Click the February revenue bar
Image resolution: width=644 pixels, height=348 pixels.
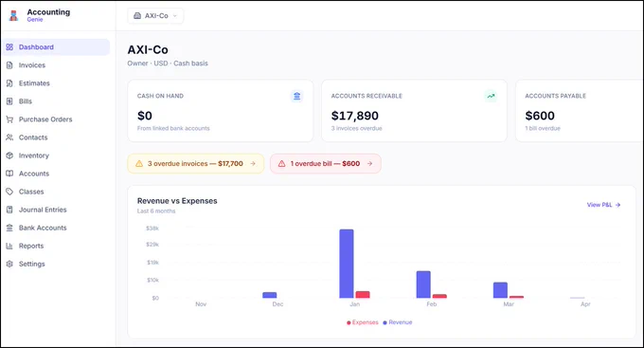pos(423,284)
